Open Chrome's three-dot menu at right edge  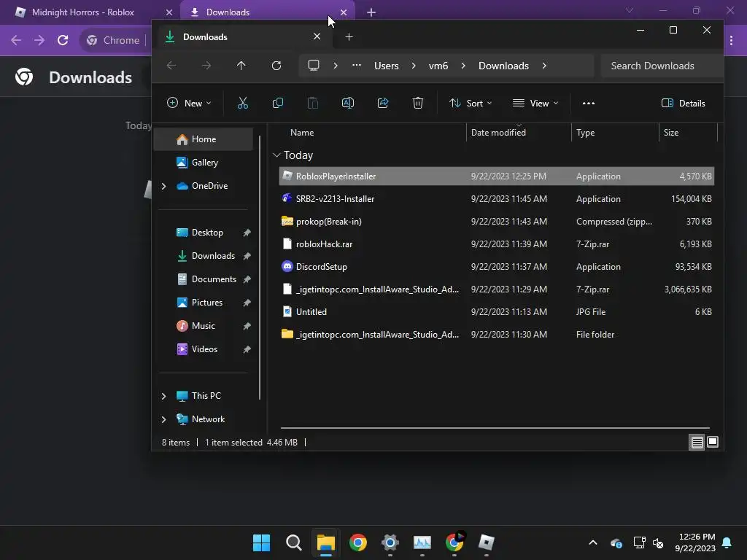click(x=731, y=41)
